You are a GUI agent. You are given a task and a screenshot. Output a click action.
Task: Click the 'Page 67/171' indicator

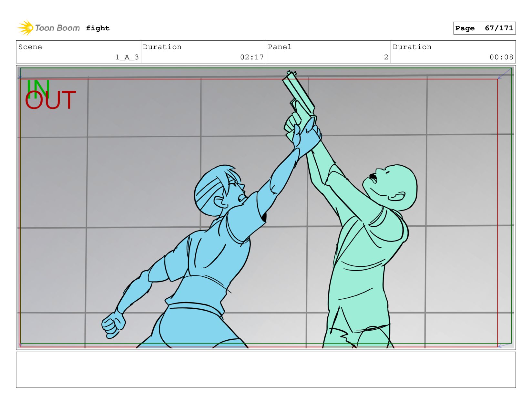tap(484, 28)
